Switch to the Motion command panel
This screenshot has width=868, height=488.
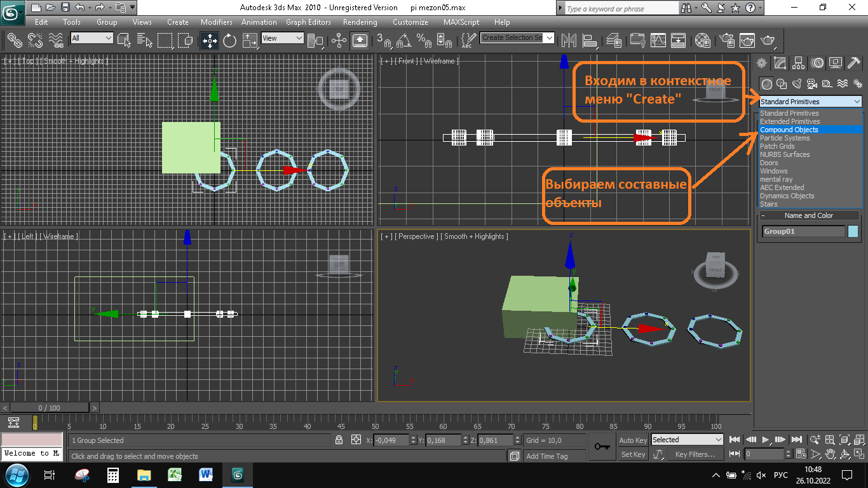pos(817,63)
